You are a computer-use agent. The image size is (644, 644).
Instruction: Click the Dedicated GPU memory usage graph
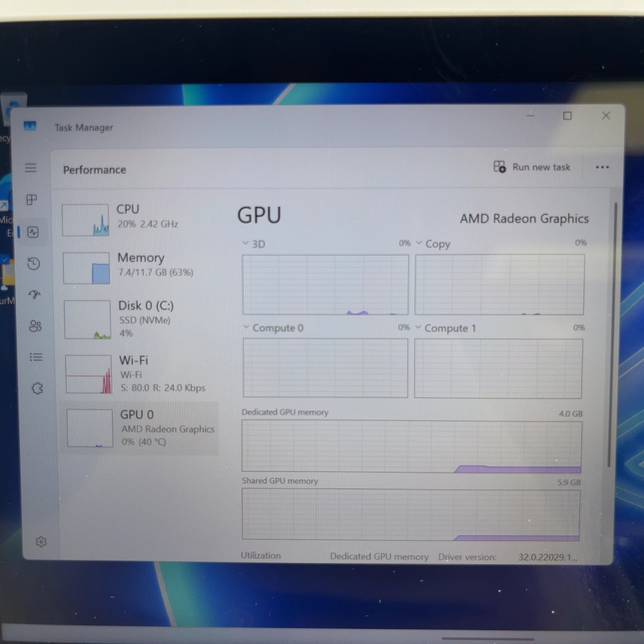(411, 445)
